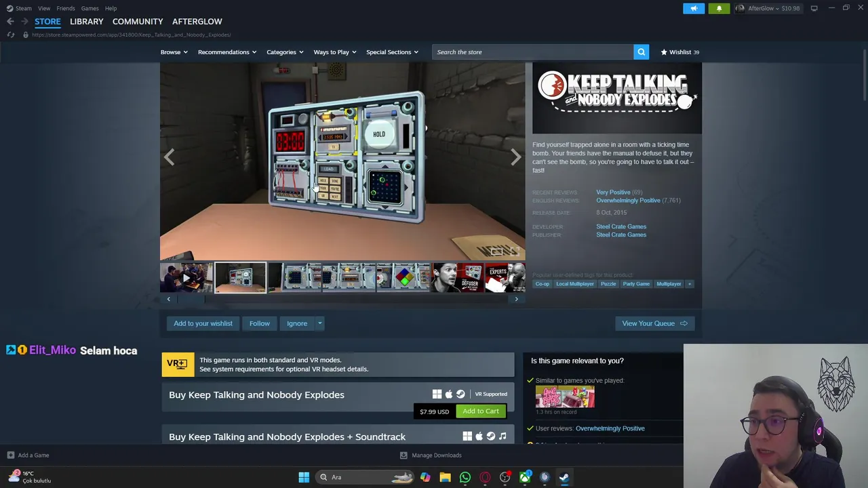The width and height of the screenshot is (868, 488).
Task: Open the Friends menu
Action: pos(66,8)
